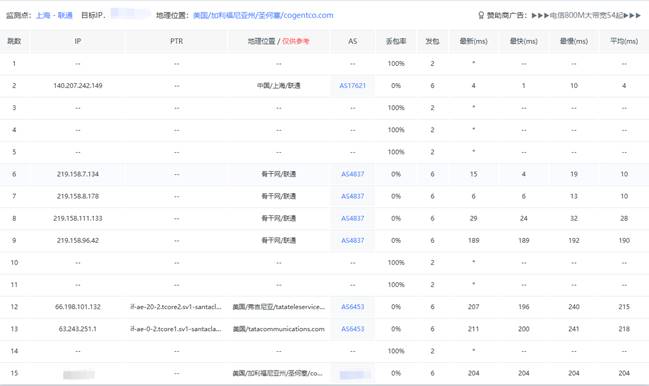Open the AS17621 link

click(x=353, y=86)
